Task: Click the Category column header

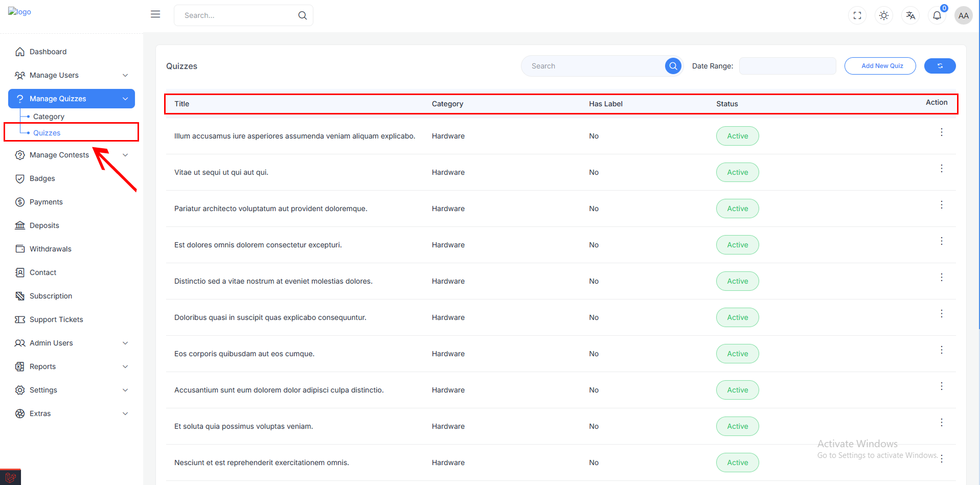Action: coord(447,104)
